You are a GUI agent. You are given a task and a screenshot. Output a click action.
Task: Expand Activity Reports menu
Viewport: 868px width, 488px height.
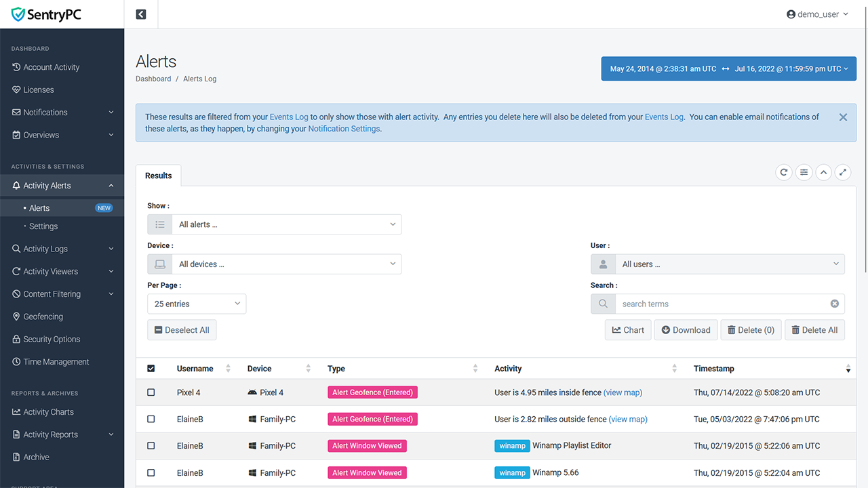pyautogui.click(x=62, y=434)
